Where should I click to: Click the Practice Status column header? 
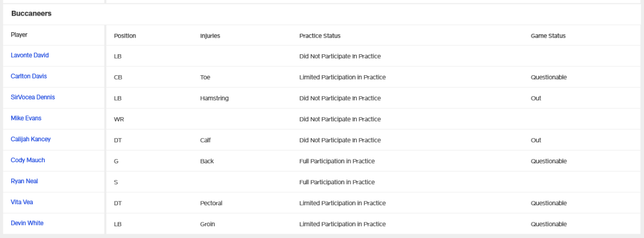[x=320, y=36]
